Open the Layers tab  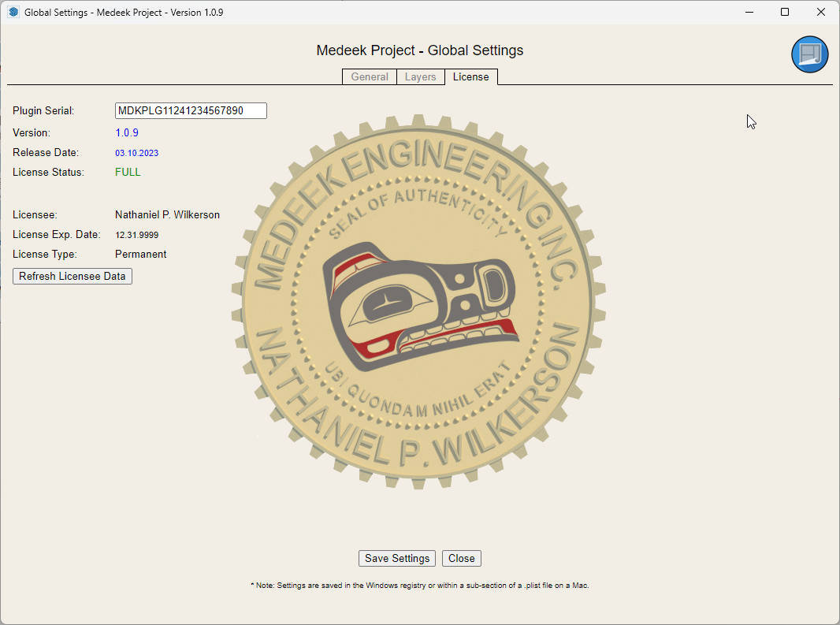pyautogui.click(x=420, y=76)
